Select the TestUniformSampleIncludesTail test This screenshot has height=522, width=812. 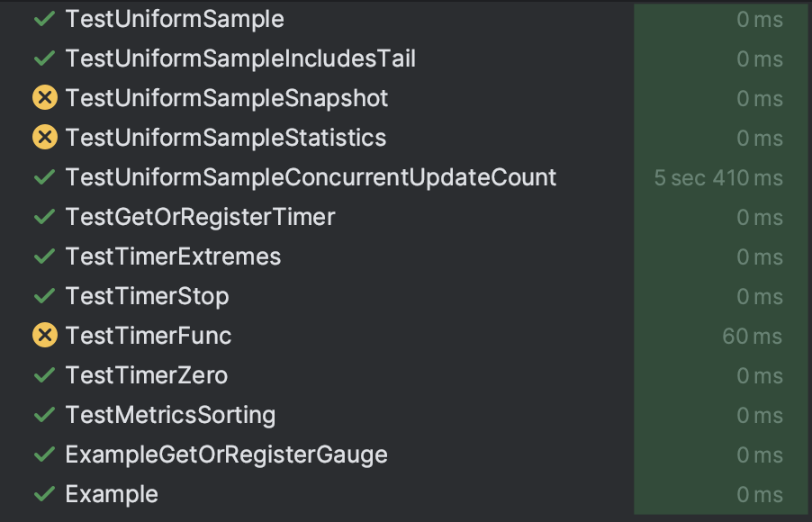tap(239, 58)
